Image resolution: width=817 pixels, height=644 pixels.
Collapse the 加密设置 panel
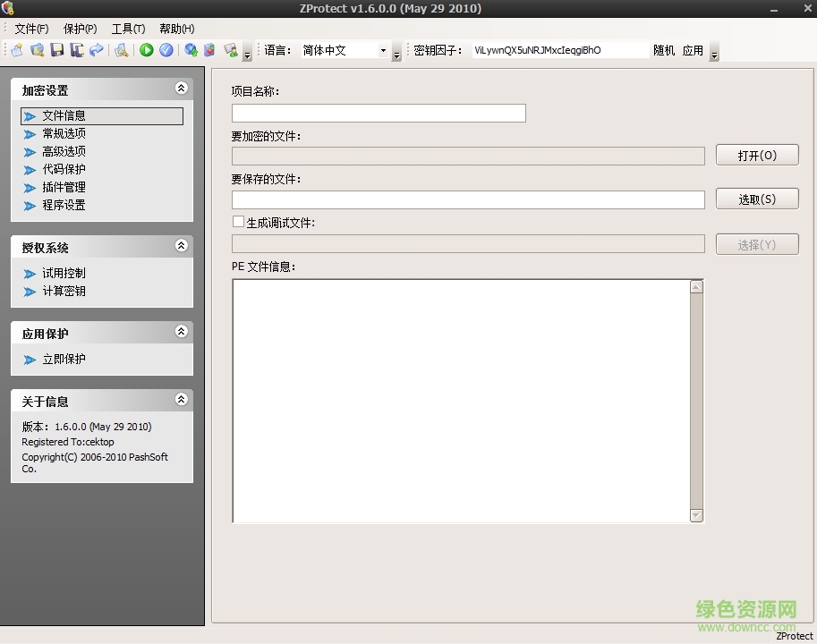point(181,89)
